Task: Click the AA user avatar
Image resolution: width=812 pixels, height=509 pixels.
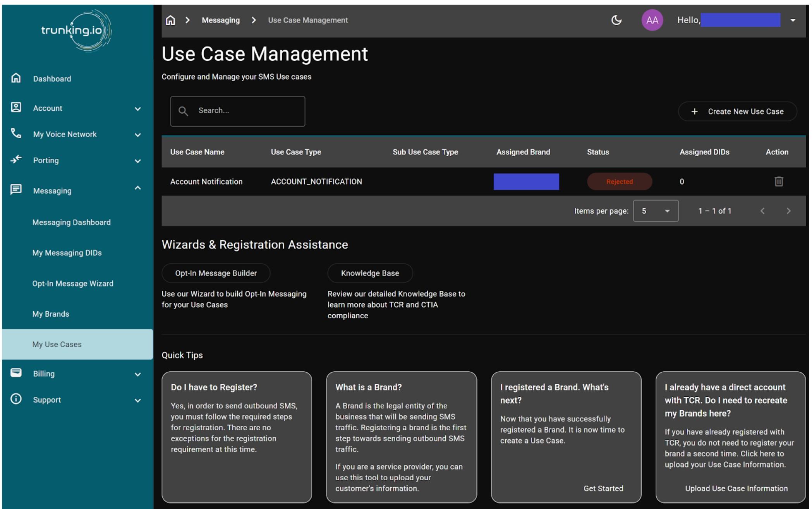Action: pos(652,20)
